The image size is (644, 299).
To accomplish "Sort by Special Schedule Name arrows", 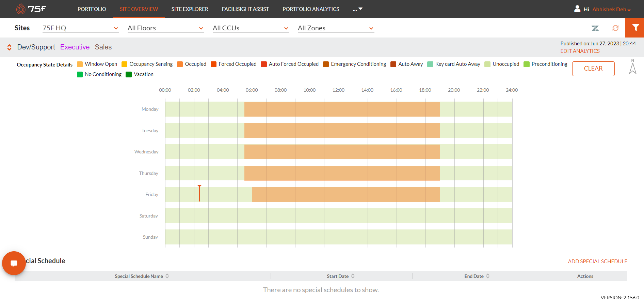I will (167, 276).
